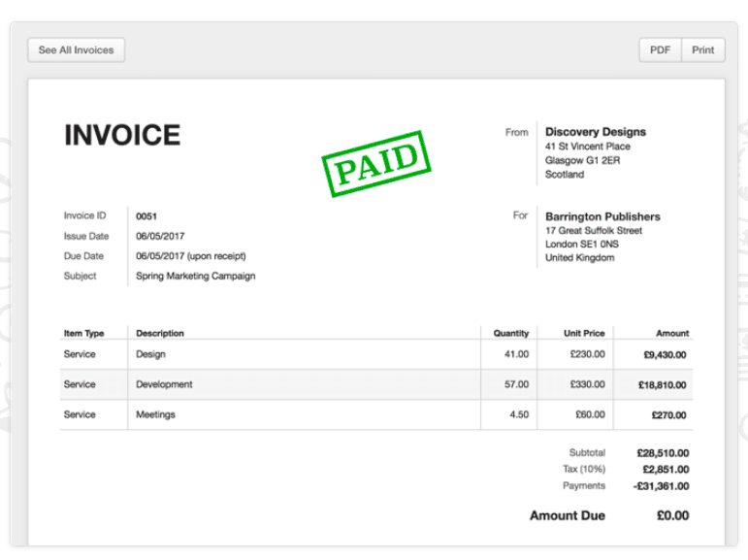Click the Amount Due total £0.00

pyautogui.click(x=672, y=515)
